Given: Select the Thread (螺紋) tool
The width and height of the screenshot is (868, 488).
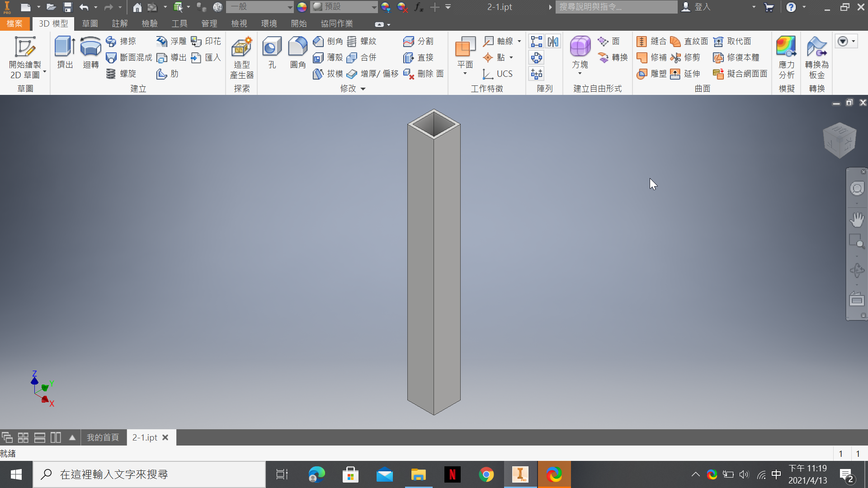Looking at the screenshot, I should click(x=361, y=41).
